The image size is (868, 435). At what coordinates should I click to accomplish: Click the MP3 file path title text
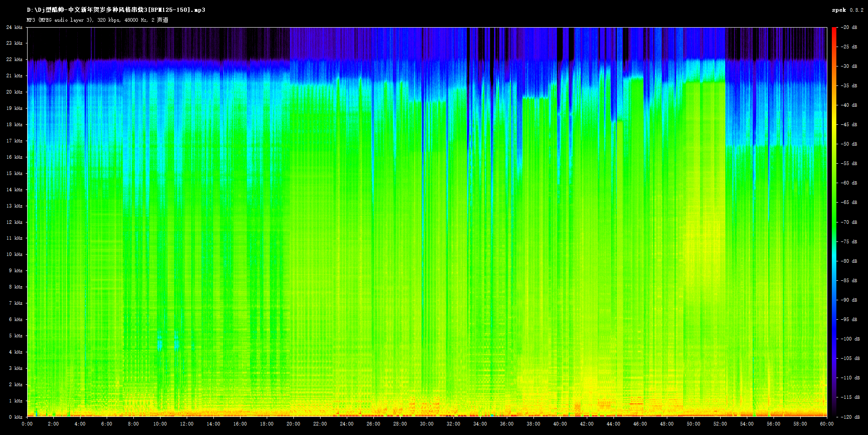coord(116,10)
